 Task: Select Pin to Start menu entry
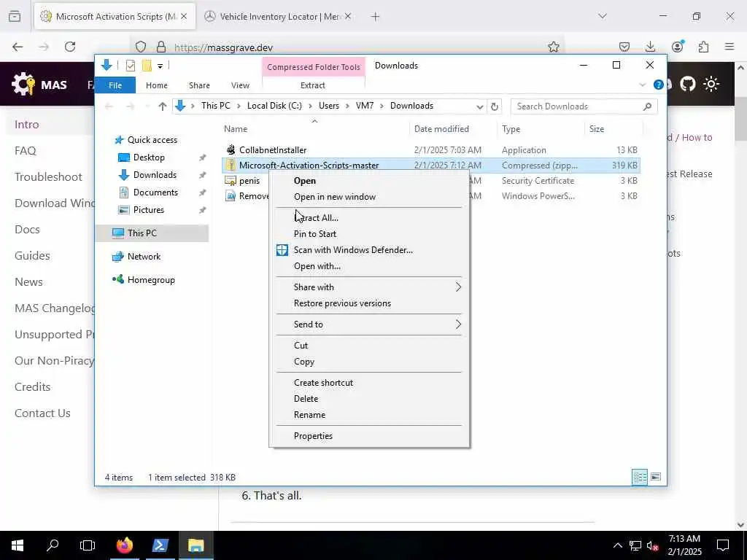click(x=369, y=234)
